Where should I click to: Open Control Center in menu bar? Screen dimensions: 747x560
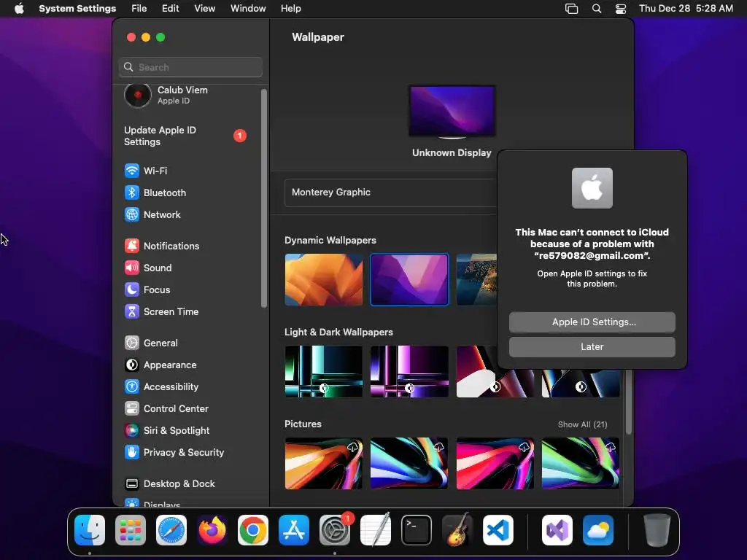pyautogui.click(x=621, y=9)
